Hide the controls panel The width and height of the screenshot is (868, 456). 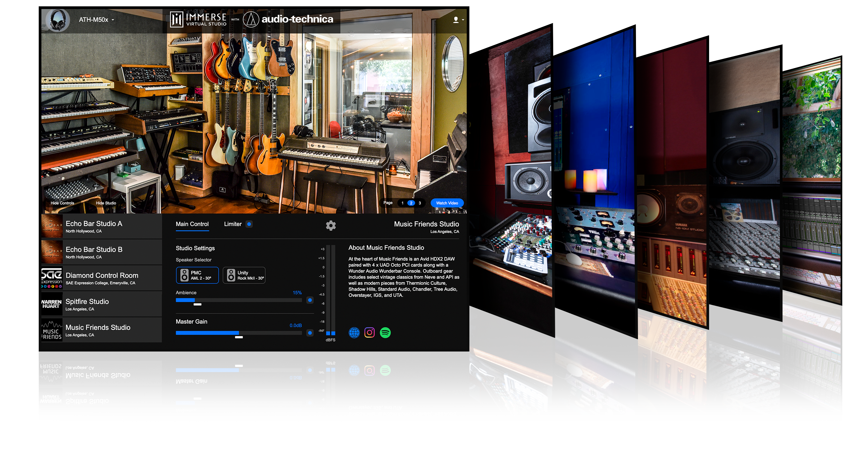point(62,203)
